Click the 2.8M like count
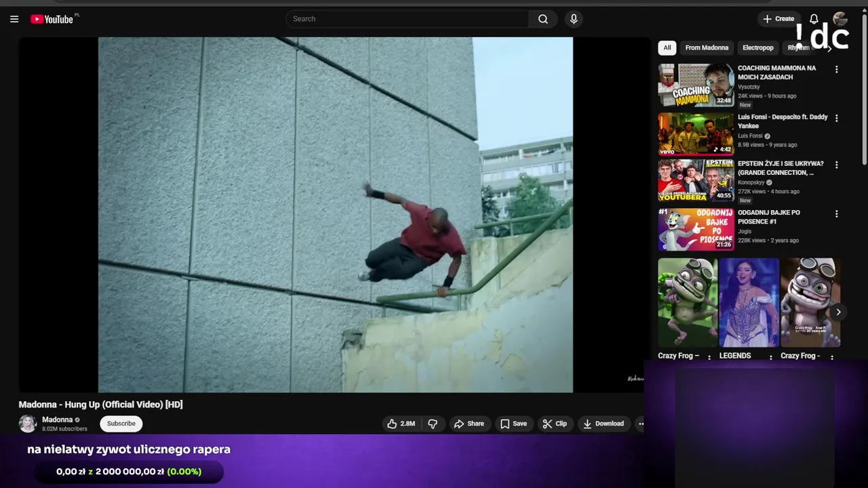Image resolution: width=868 pixels, height=488 pixels. click(408, 424)
